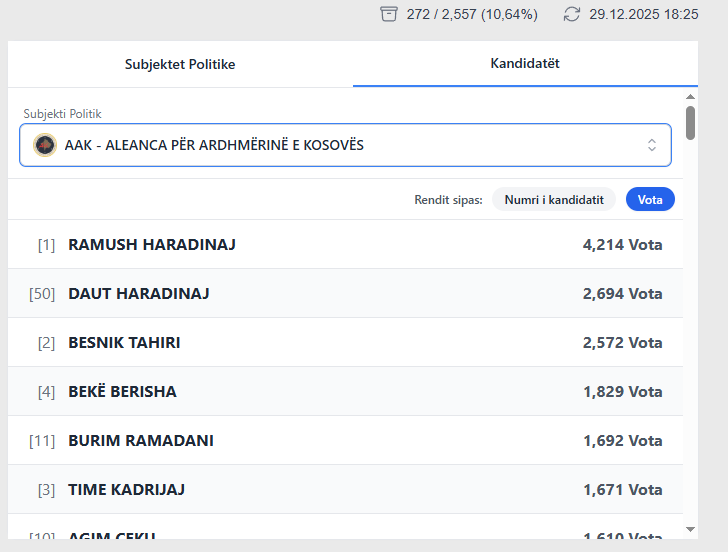Click the ballot box archive icon
The width and height of the screenshot is (728, 552).
[389, 14]
